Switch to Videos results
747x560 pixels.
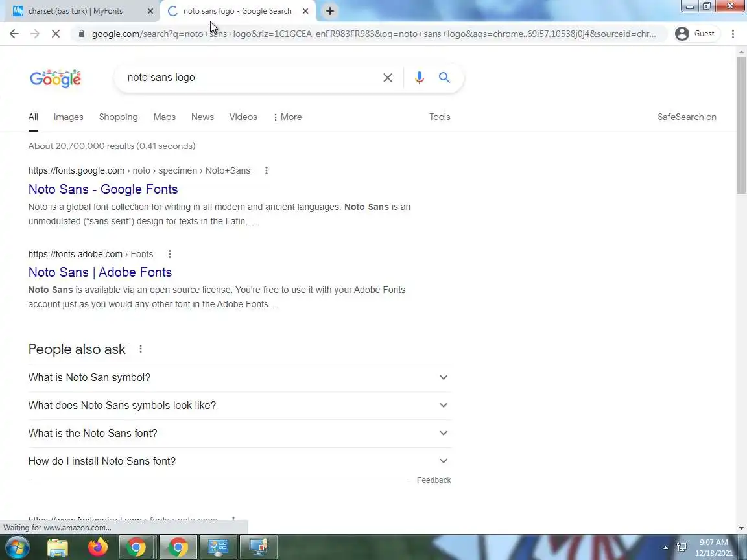pos(243,117)
